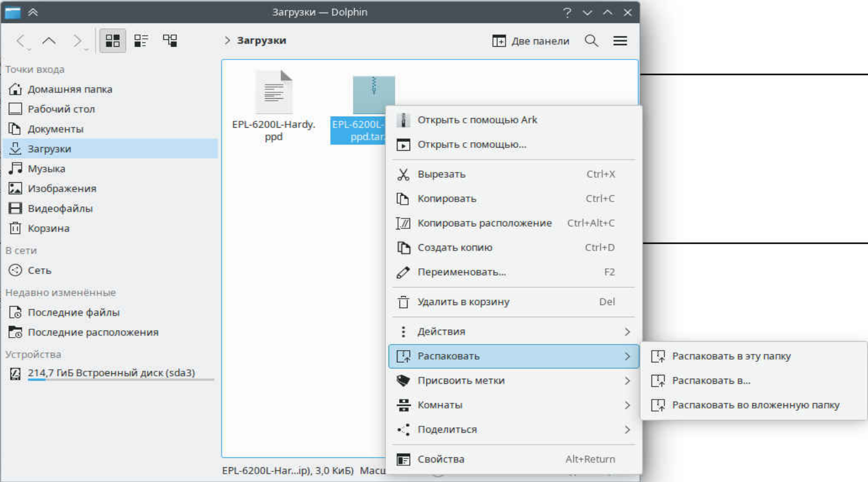The width and height of the screenshot is (868, 482).
Task: Open the hamburger menu
Action: (620, 40)
